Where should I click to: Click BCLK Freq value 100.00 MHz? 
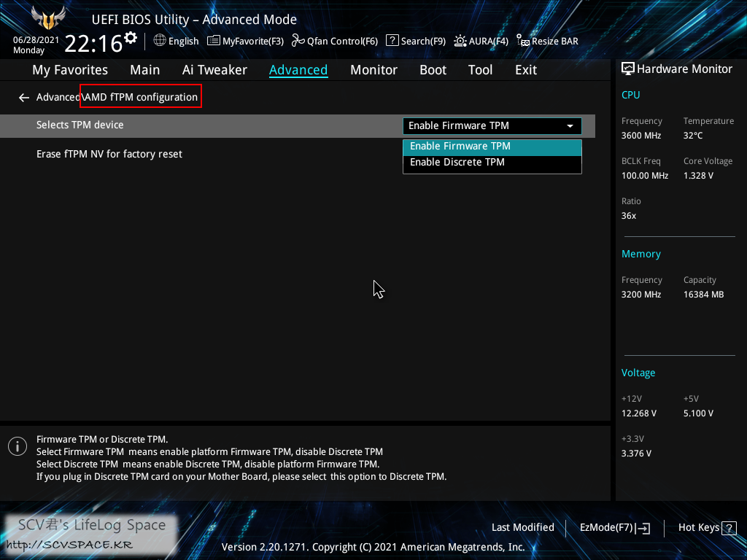(645, 176)
